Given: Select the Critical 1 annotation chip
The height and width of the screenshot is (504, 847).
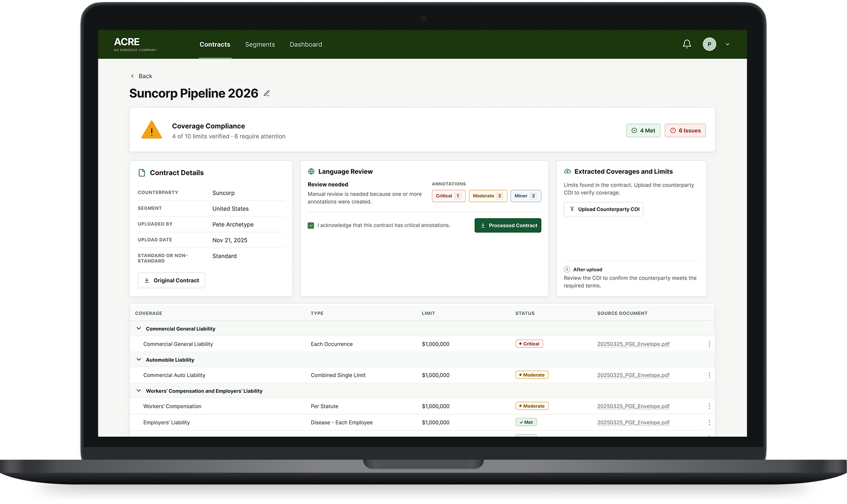Looking at the screenshot, I should click(449, 196).
